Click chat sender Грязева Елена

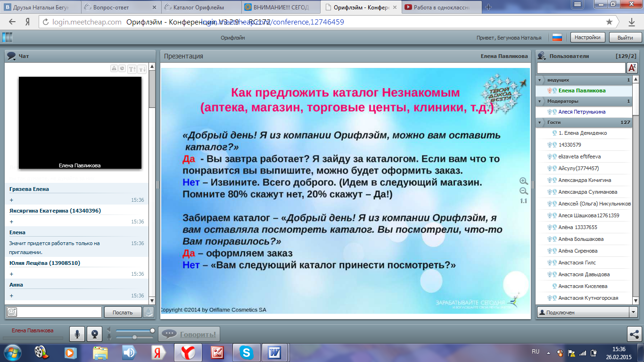29,189
